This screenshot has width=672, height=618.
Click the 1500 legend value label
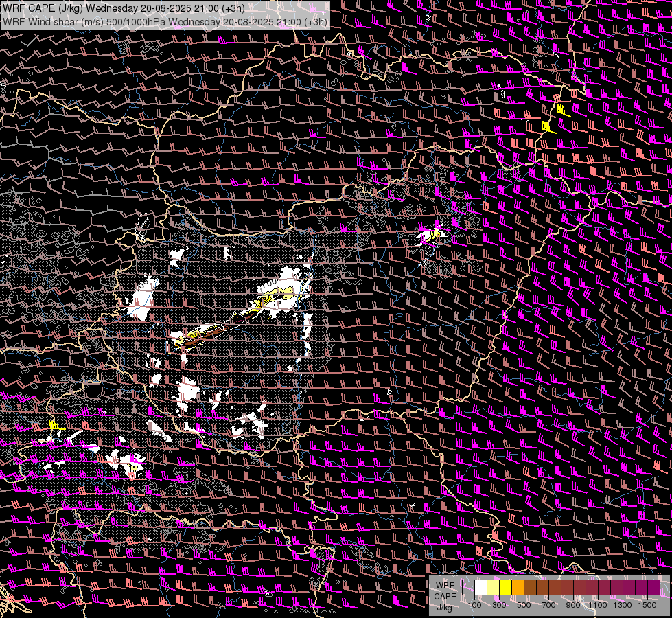tap(647, 605)
